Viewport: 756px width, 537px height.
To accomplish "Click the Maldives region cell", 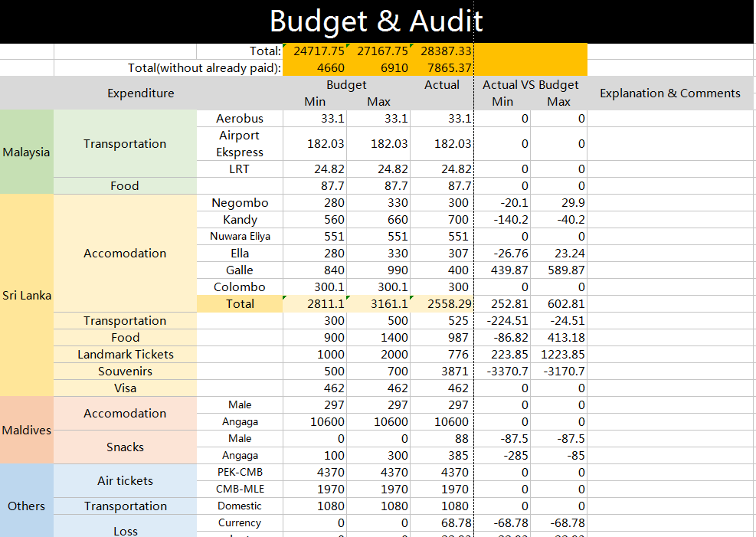I will tap(27, 431).
